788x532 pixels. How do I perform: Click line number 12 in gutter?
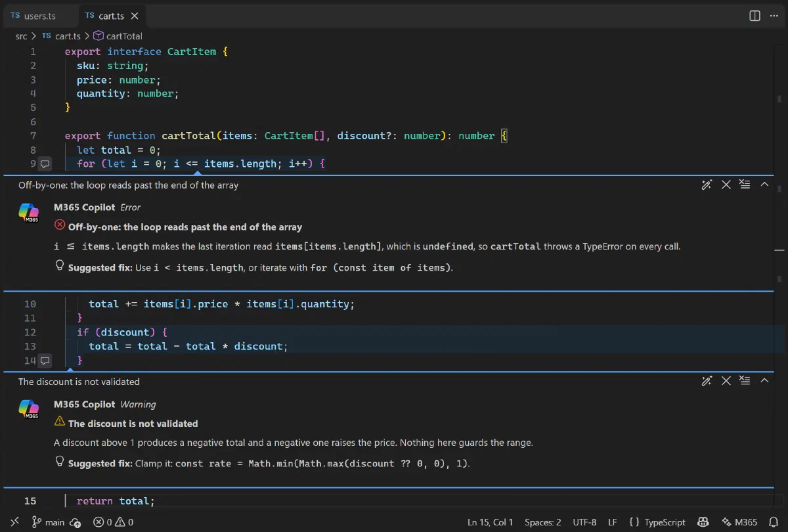click(30, 332)
